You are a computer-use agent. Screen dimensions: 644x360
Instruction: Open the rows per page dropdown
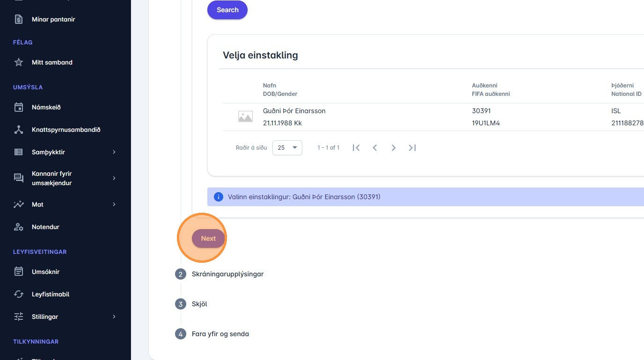[287, 148]
